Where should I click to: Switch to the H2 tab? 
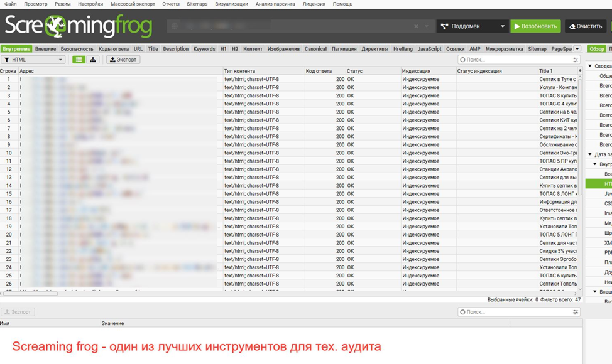pos(234,49)
